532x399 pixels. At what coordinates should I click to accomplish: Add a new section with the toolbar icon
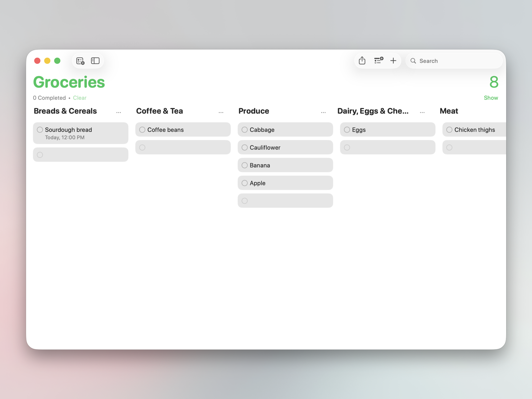click(379, 61)
